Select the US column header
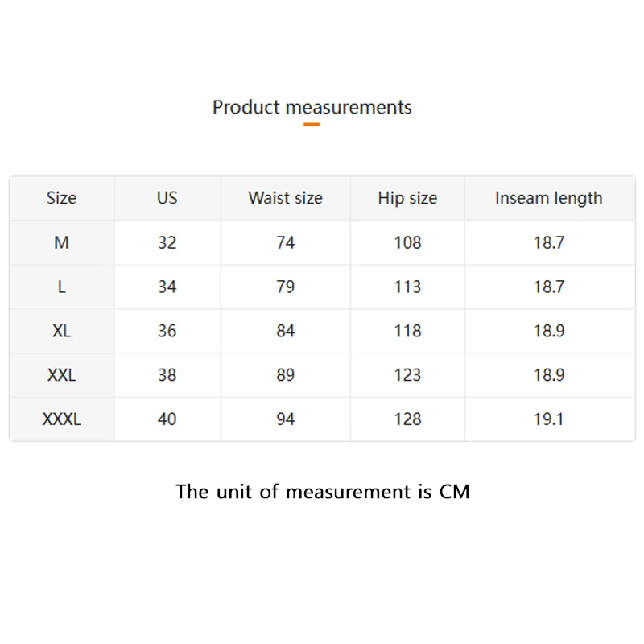Screen dimensions: 644x644 pyautogui.click(x=167, y=198)
